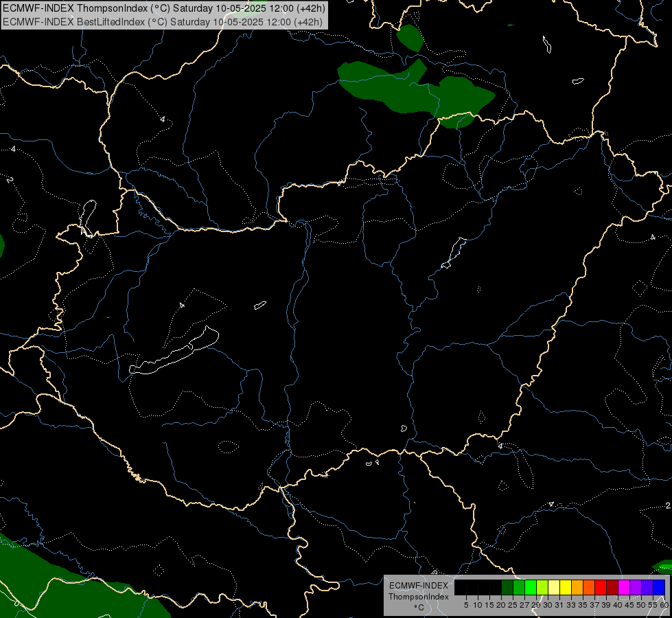Select the purple 45–50 legend swatch

point(636,587)
